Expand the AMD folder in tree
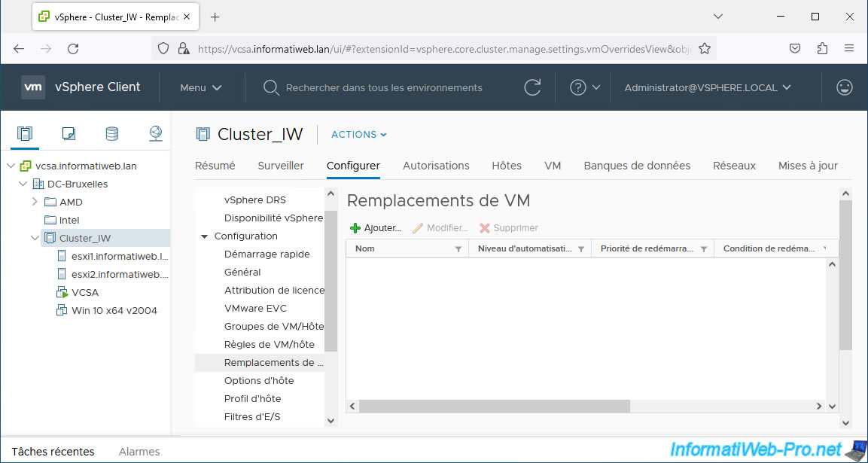The height and width of the screenshot is (463, 868). [x=35, y=202]
